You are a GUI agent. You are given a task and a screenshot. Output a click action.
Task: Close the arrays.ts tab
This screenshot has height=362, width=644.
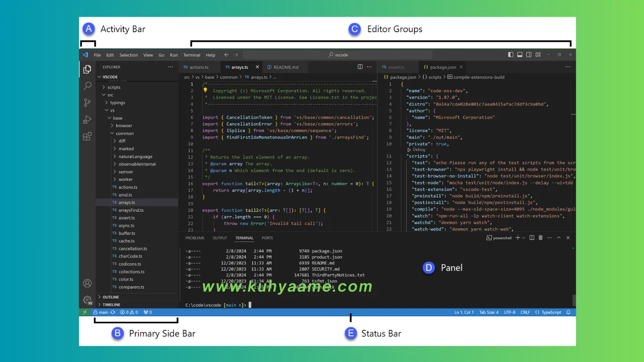point(257,67)
